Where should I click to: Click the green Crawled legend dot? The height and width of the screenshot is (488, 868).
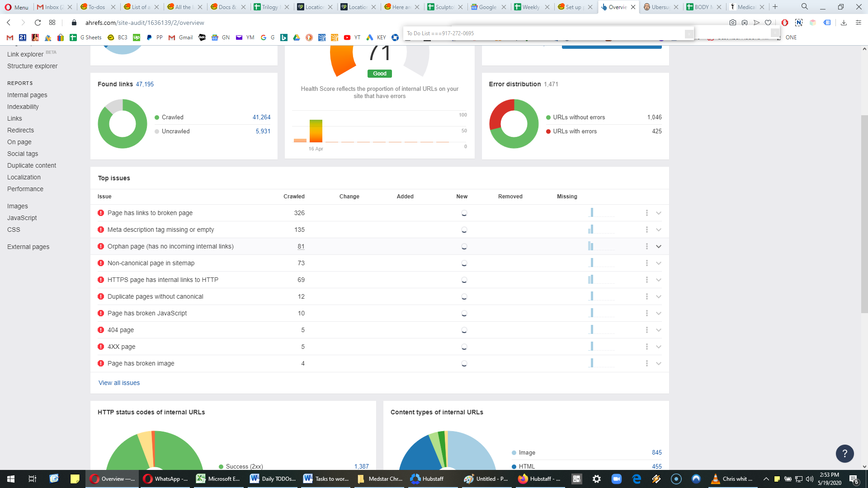pyautogui.click(x=157, y=117)
